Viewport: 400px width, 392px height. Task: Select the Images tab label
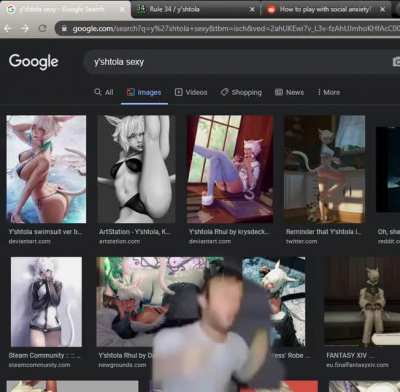(x=149, y=92)
